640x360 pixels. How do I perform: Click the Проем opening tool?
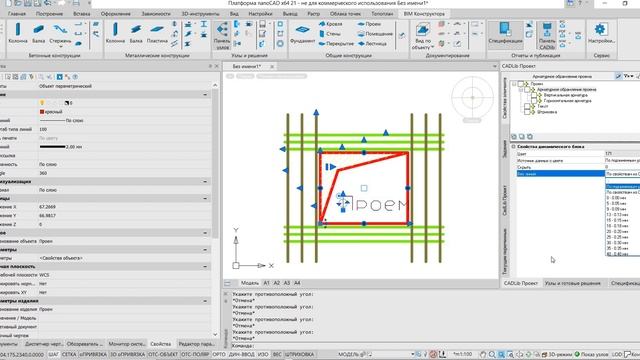click(369, 24)
